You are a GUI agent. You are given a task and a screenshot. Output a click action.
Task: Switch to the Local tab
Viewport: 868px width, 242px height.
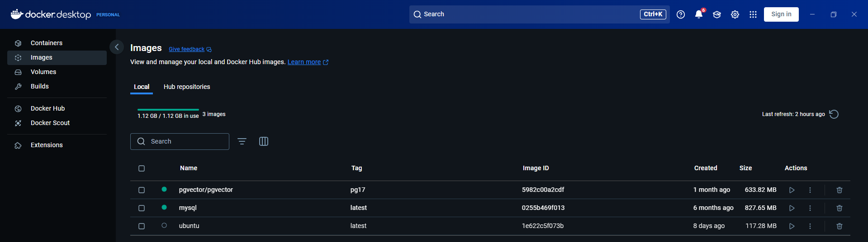(142, 87)
